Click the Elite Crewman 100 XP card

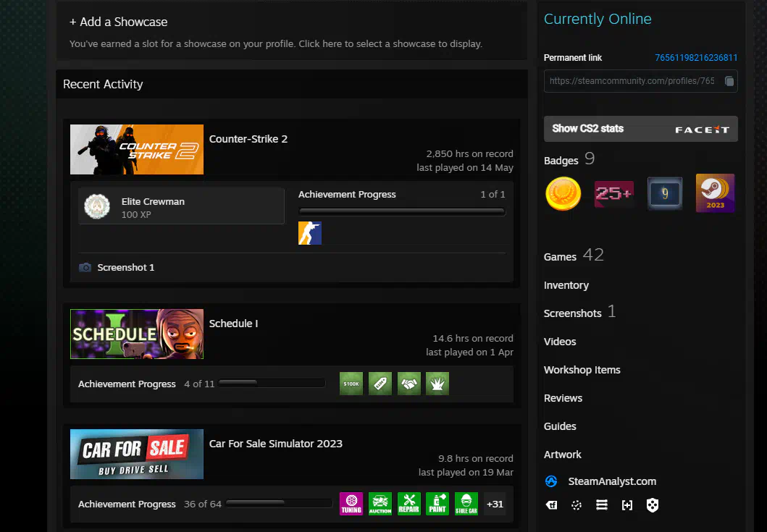point(182,206)
